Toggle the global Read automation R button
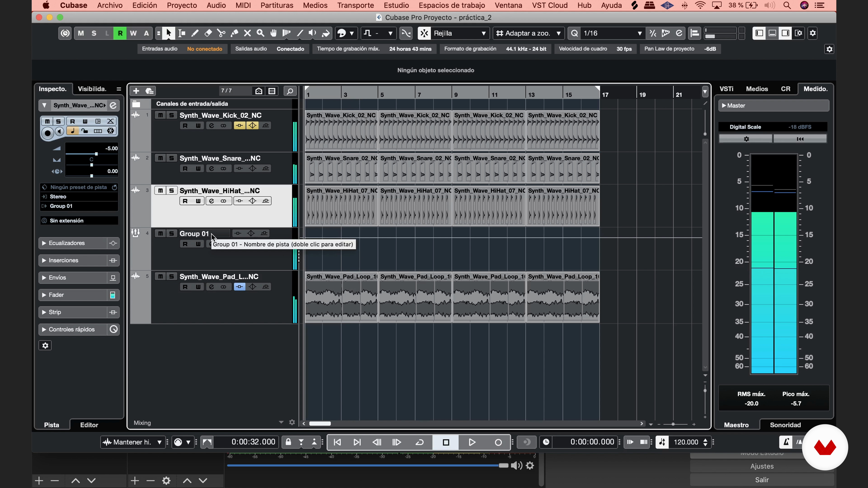 pyautogui.click(x=120, y=33)
